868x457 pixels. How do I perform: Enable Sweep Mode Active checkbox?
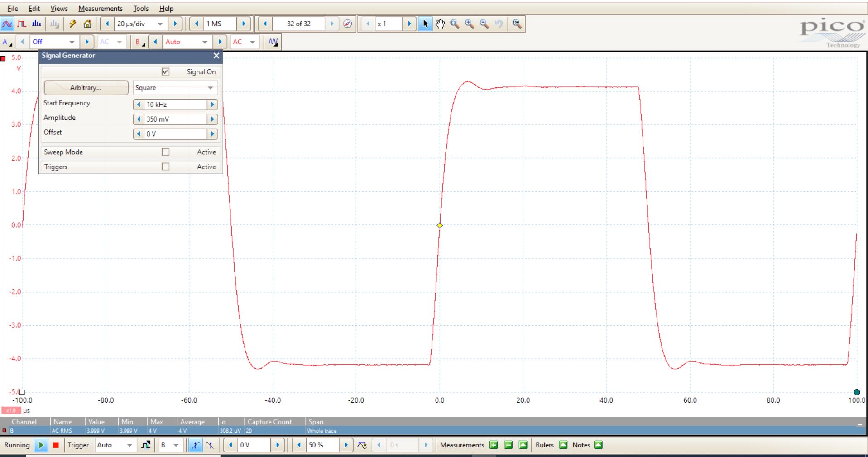(166, 152)
